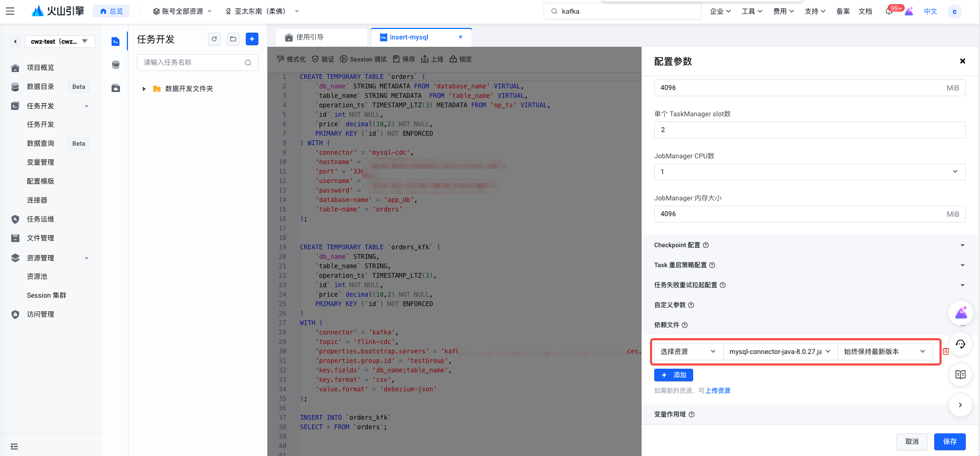The width and height of the screenshot is (980, 456).
Task: Focus the 单个 TaskManager slot数 field
Action: (809, 130)
